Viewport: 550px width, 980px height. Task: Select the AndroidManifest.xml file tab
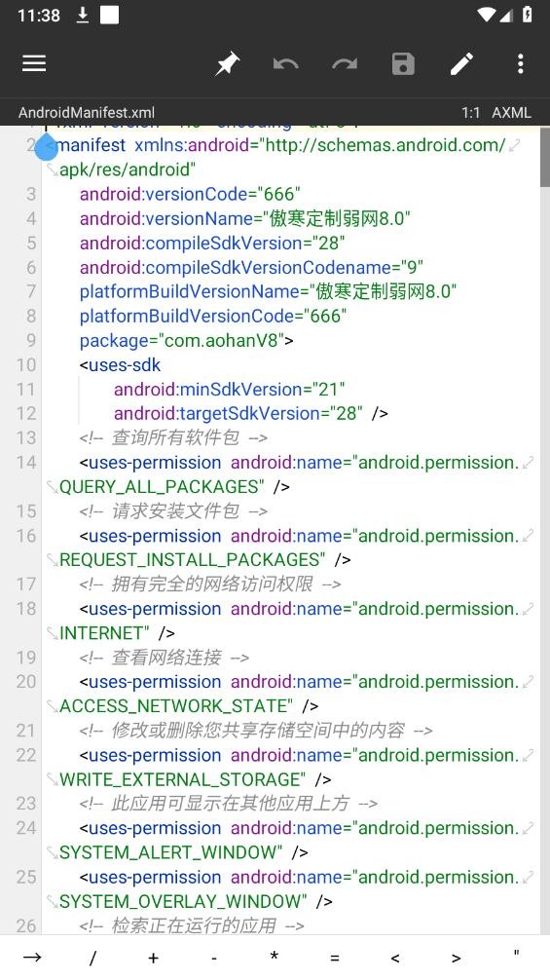(87, 112)
